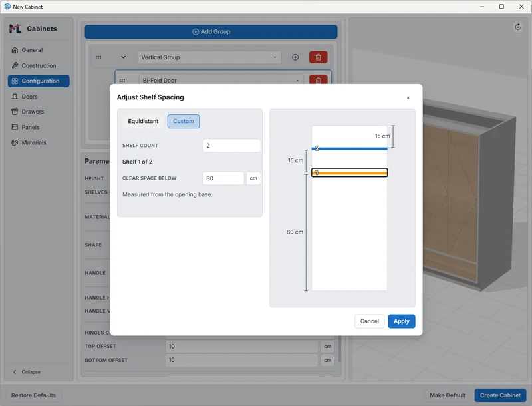
Task: Open Construction wrench icon
Action: pyautogui.click(x=15, y=65)
